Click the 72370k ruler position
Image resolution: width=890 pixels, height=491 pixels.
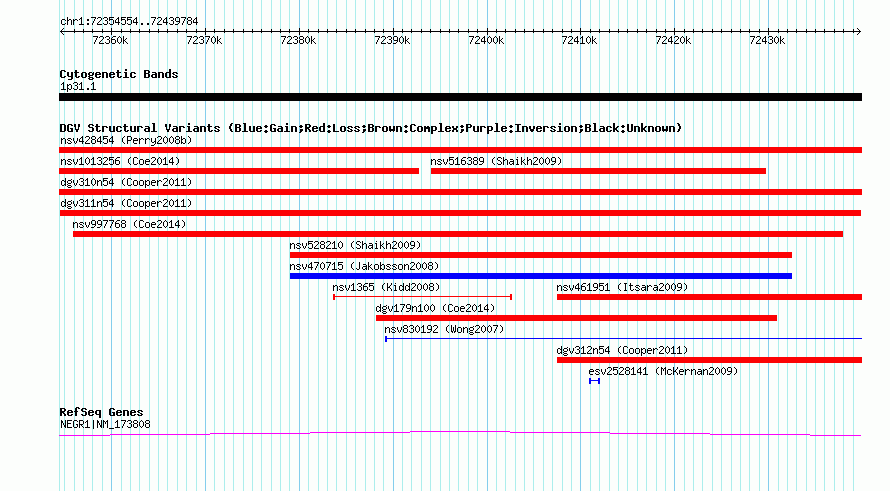pos(204,40)
